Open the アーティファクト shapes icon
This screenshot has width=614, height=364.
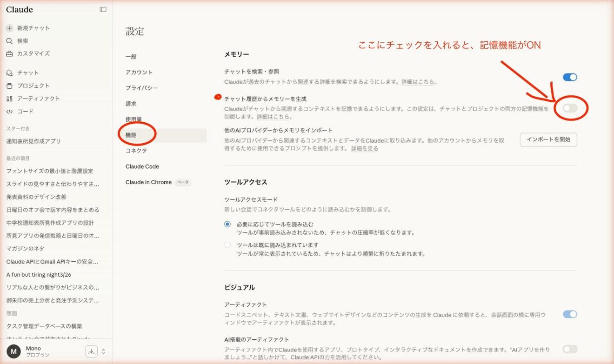9,99
